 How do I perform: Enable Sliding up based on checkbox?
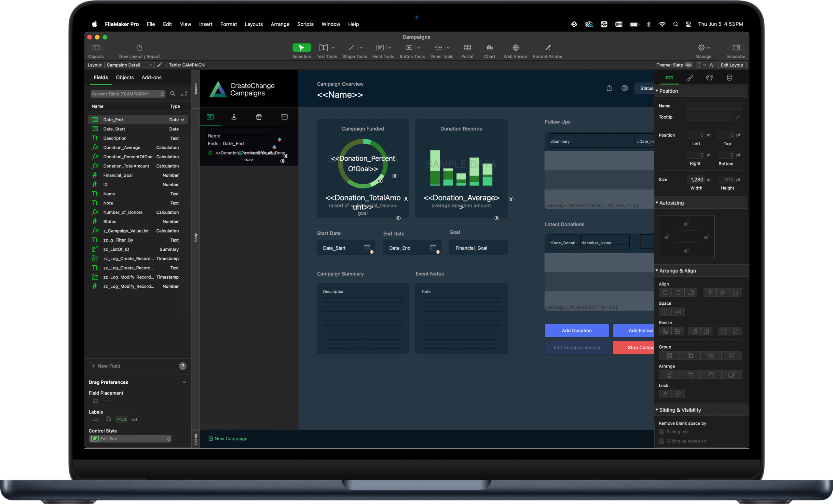[x=662, y=441]
